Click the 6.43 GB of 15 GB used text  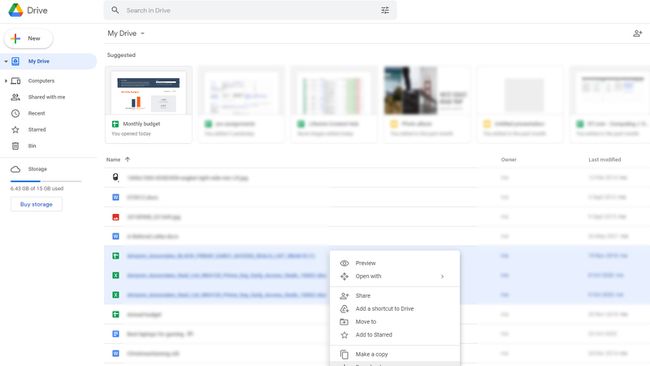[x=37, y=189]
